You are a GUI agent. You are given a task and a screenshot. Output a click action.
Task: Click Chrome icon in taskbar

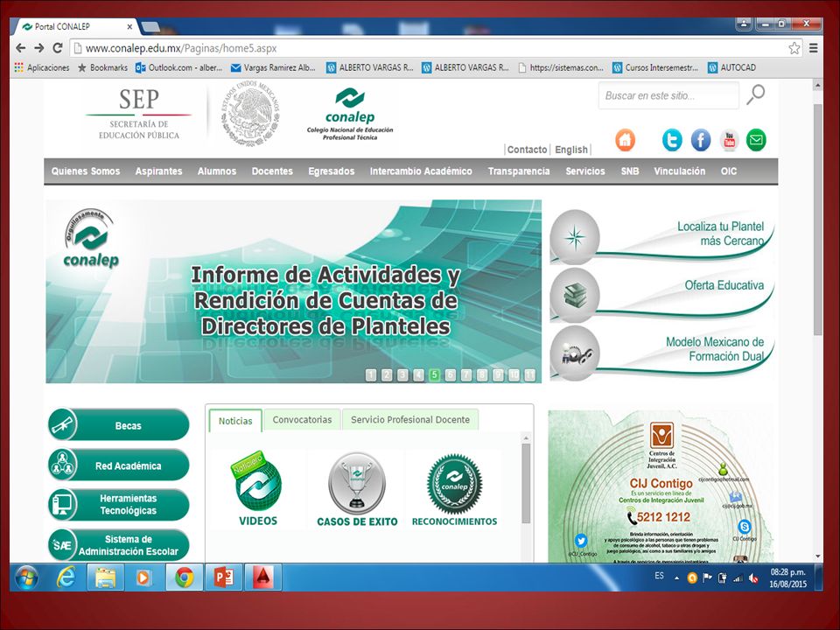185,577
